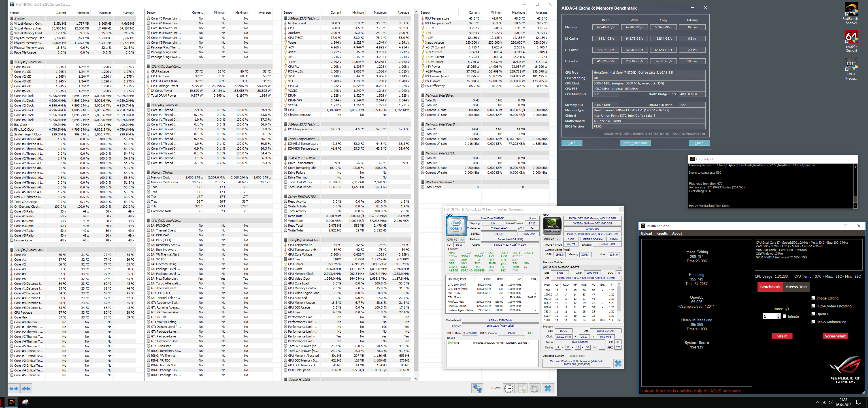Viewport: 868px width, 408px height.
Task: Open sensor settings gear icon in HWiNFO
Action: [534, 388]
